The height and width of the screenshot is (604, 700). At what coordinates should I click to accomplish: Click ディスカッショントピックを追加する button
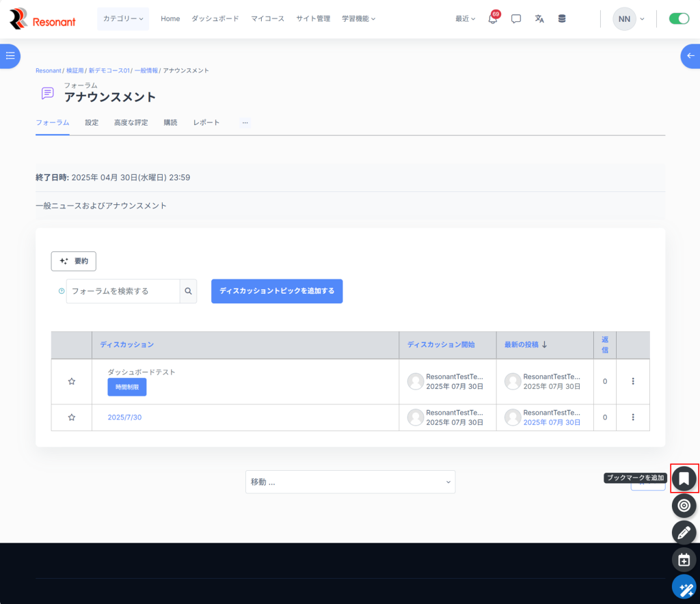click(276, 291)
